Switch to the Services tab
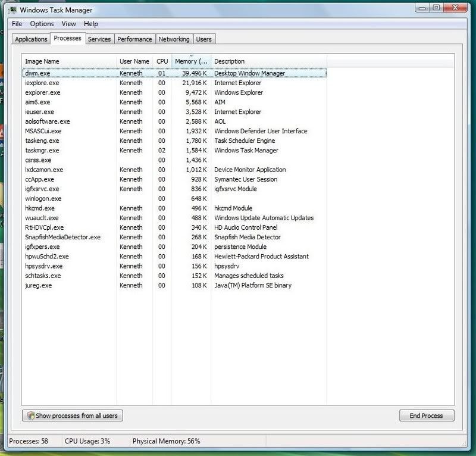Image resolution: width=476 pixels, height=456 pixels. pyautogui.click(x=99, y=39)
